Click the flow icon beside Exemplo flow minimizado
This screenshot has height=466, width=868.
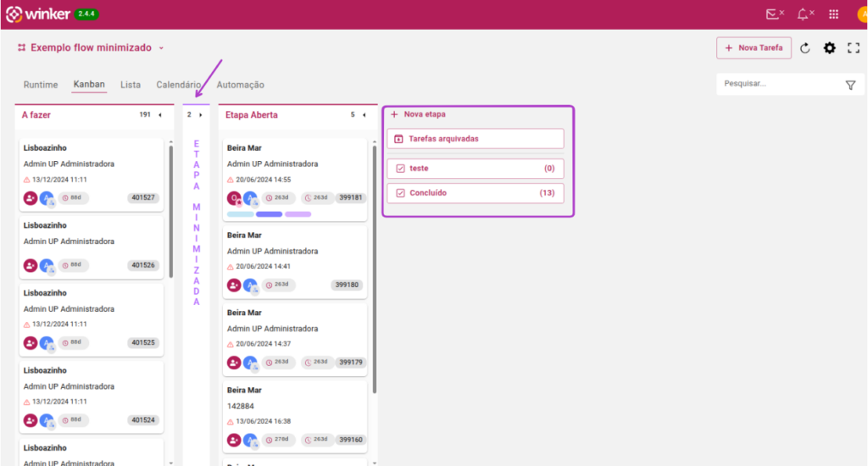[x=21, y=47]
